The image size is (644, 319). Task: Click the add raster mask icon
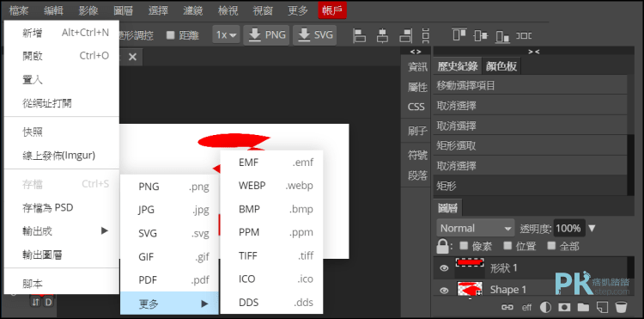click(x=564, y=307)
